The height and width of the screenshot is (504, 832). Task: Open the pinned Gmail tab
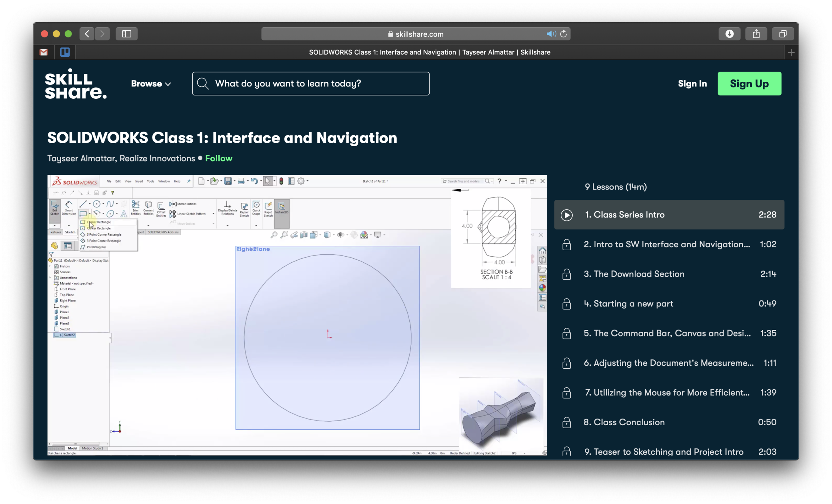[x=44, y=52]
